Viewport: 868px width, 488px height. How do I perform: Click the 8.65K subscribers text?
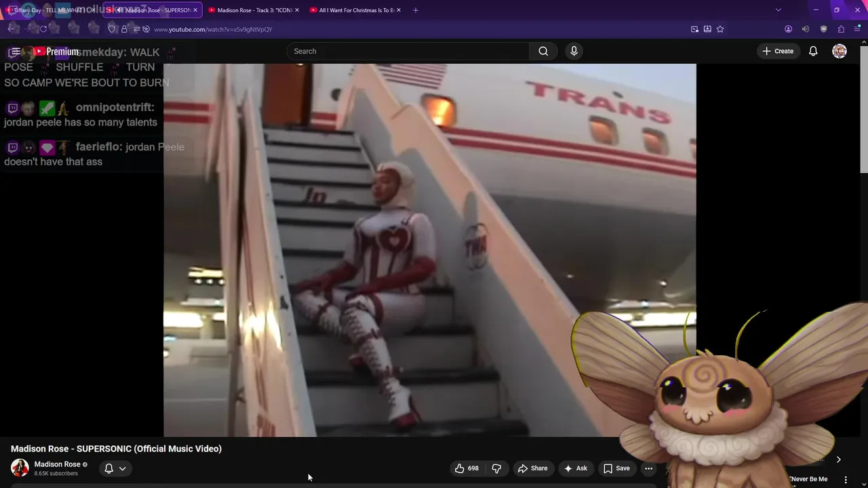[56, 473]
